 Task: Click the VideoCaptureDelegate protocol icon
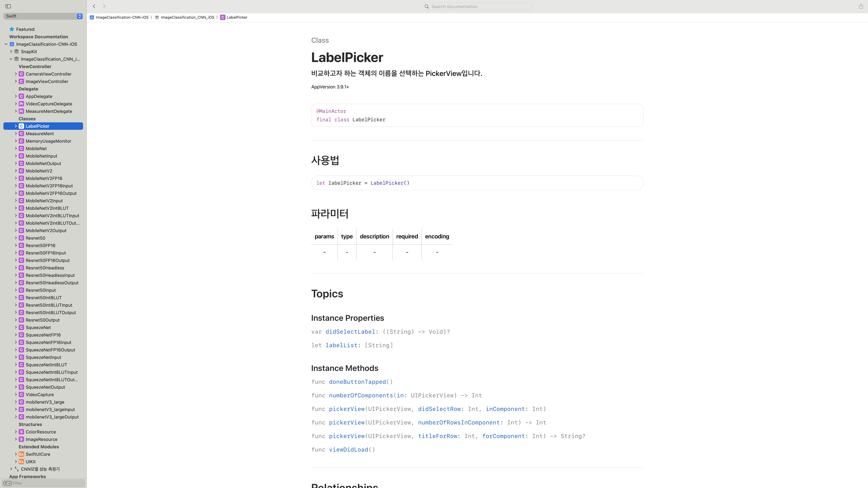tap(21, 104)
